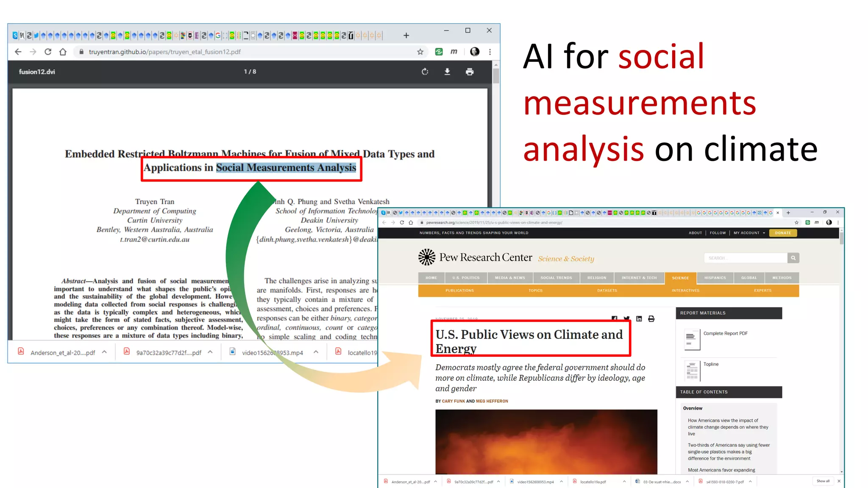Print the fusion12.dvi PDF document
The width and height of the screenshot is (868, 488).
(x=470, y=72)
